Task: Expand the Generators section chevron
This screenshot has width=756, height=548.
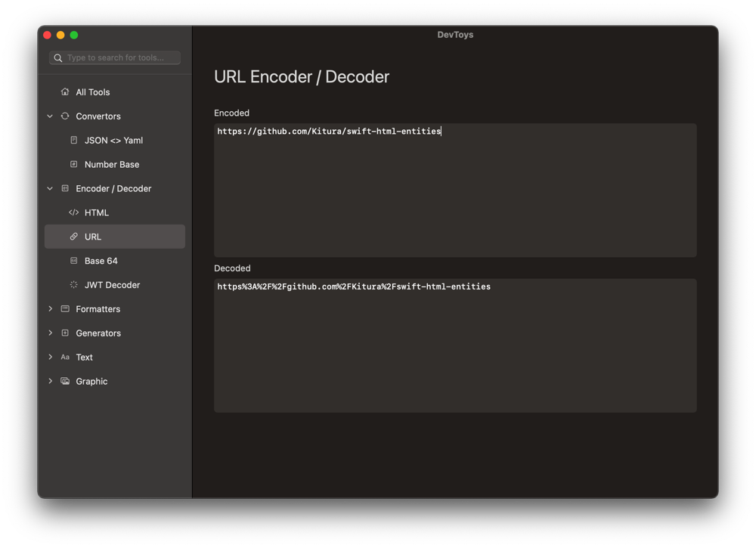Action: click(50, 333)
